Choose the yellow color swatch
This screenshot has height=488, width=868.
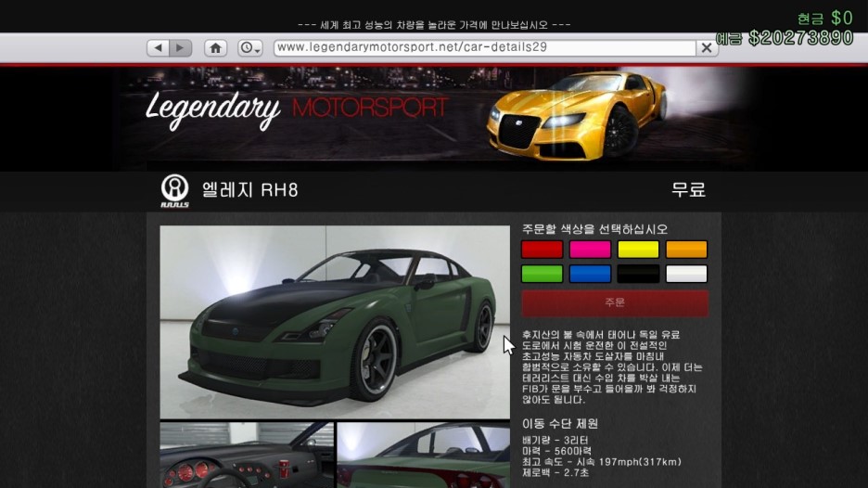pyautogui.click(x=638, y=250)
